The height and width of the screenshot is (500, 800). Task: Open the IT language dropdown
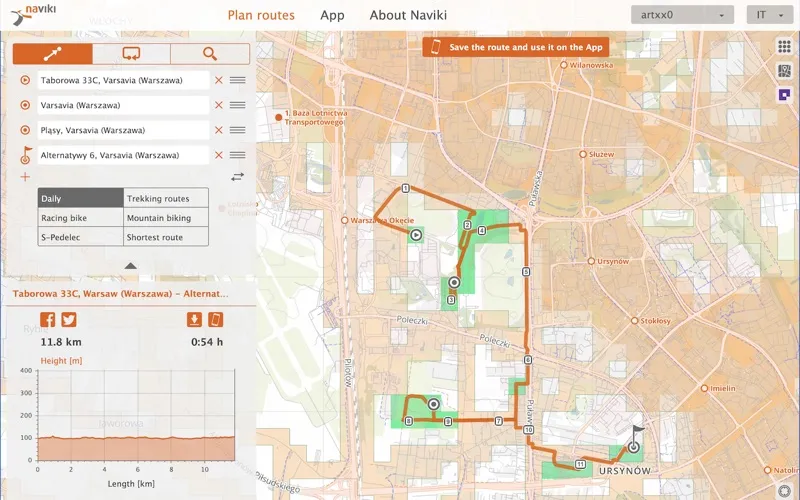click(x=769, y=15)
